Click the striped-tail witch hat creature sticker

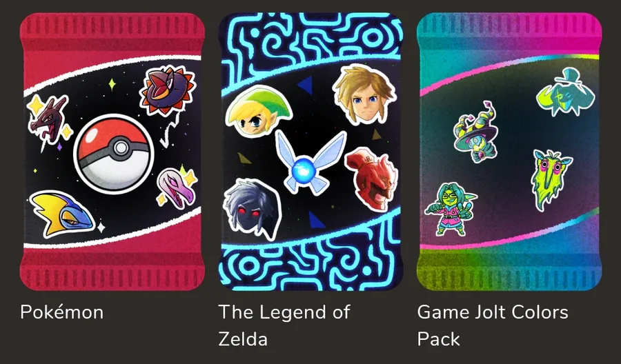[476, 132]
